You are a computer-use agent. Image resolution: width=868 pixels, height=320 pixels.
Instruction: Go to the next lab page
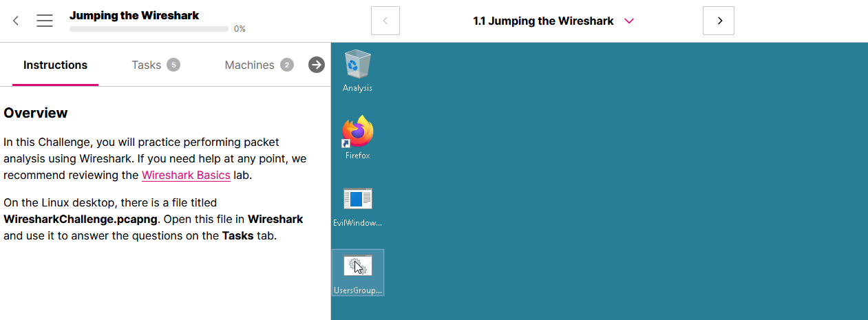719,21
